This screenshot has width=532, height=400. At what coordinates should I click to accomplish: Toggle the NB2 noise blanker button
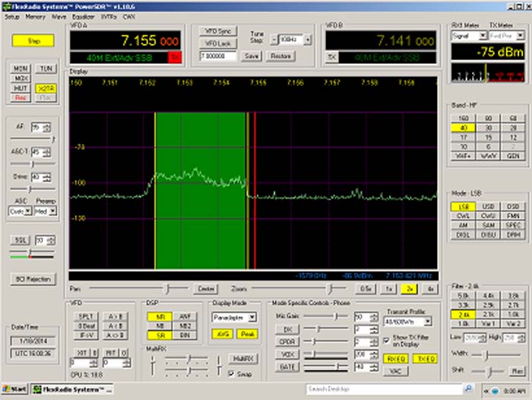[185, 326]
